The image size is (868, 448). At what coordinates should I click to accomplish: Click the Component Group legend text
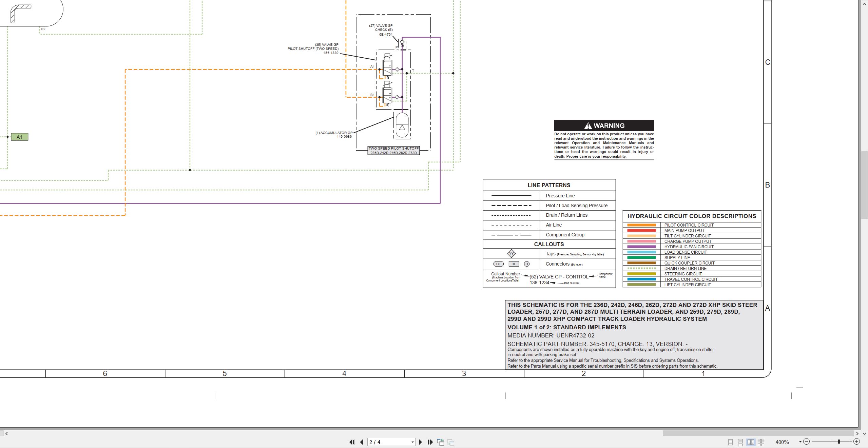[x=565, y=235]
